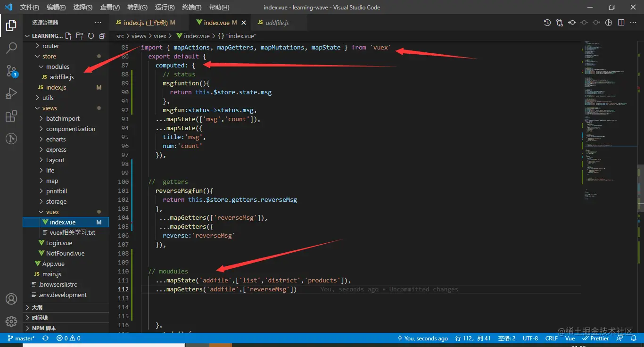This screenshot has width=644, height=347.
Task: Go to line via 行 112, 列 41
Action: point(473,338)
